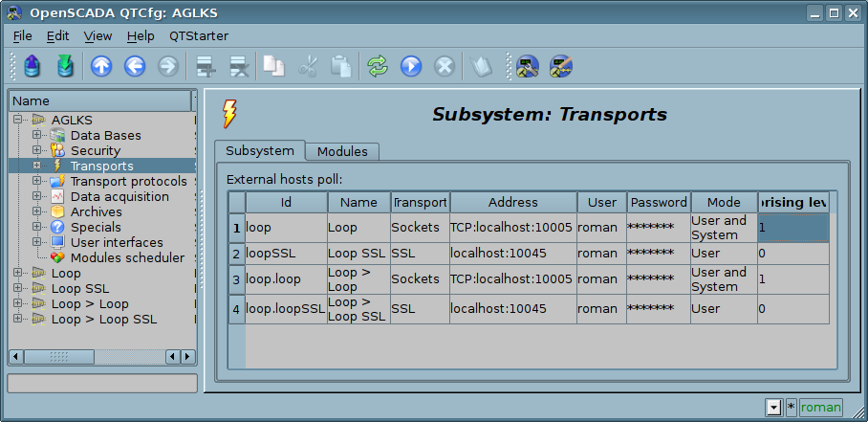Click the Address column header
The height and width of the screenshot is (422, 868).
[x=513, y=203]
